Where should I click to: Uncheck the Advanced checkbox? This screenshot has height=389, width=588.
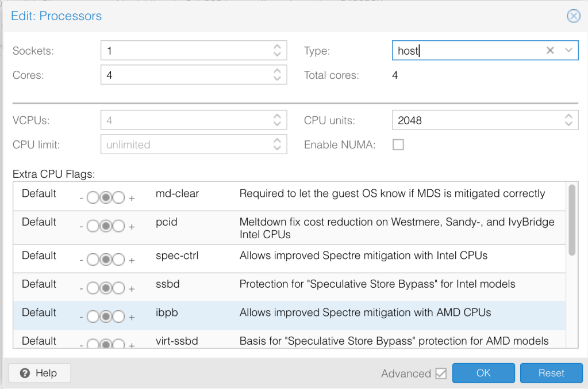441,373
